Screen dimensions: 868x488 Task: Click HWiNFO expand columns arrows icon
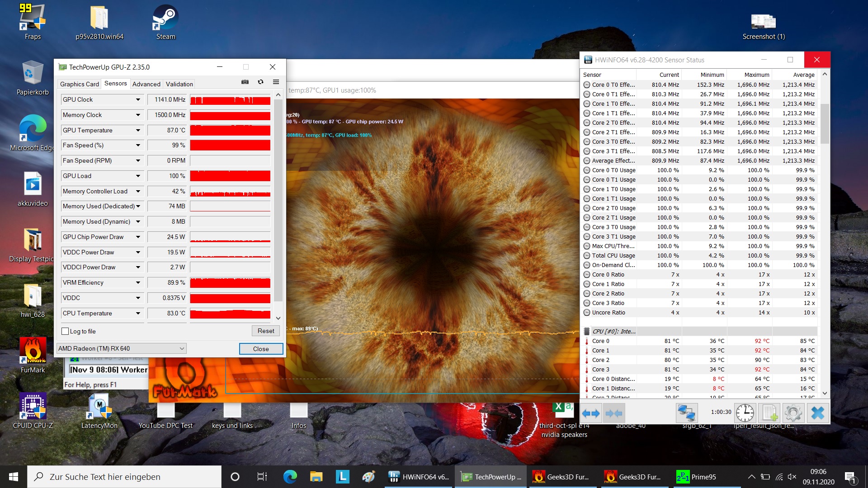pyautogui.click(x=590, y=413)
